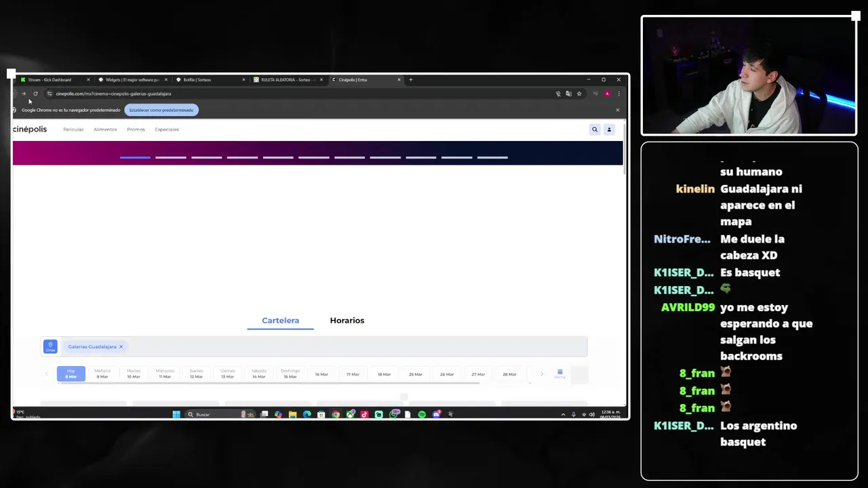Viewport: 868px width, 488px height.
Task: Click Establecer como predeterminado button
Action: [x=161, y=110]
